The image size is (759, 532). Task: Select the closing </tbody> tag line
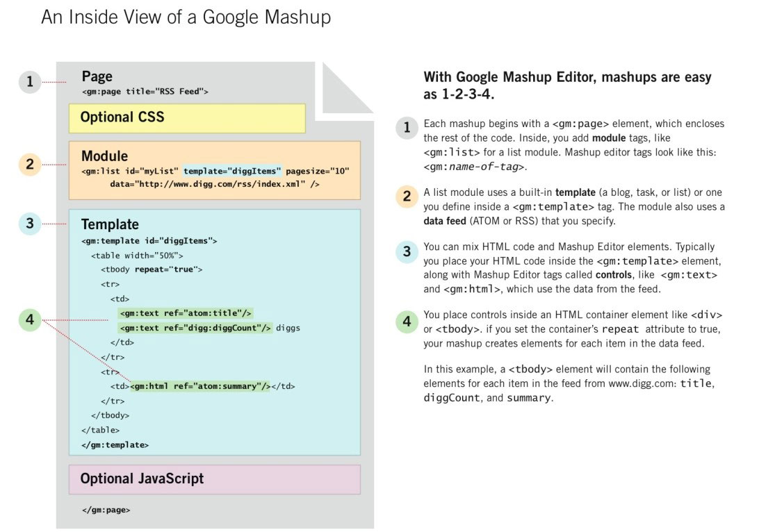[x=111, y=415]
